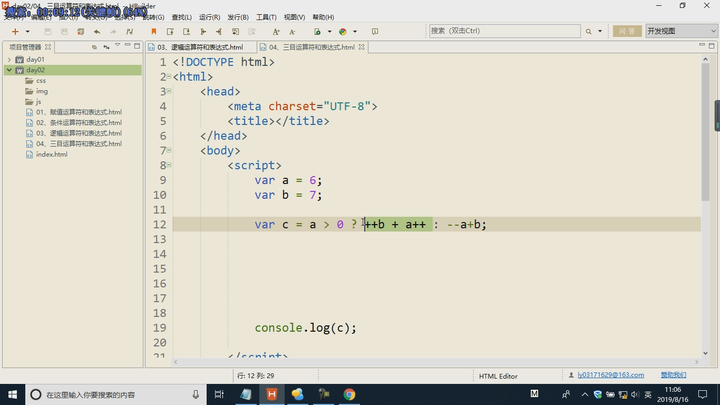Screen dimensions: 720x405
Task: Minimize the project manager panel
Action: (127, 45)
